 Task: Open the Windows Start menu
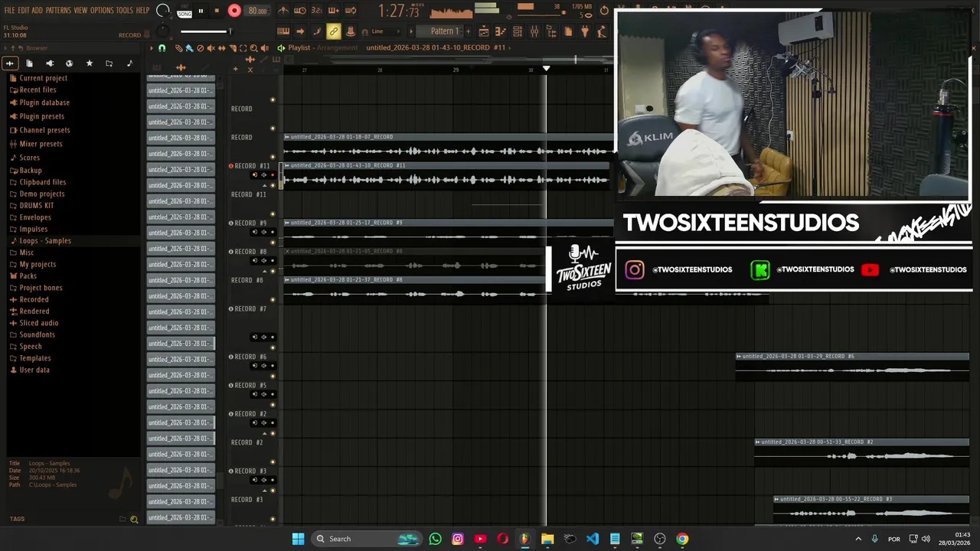[x=299, y=539]
